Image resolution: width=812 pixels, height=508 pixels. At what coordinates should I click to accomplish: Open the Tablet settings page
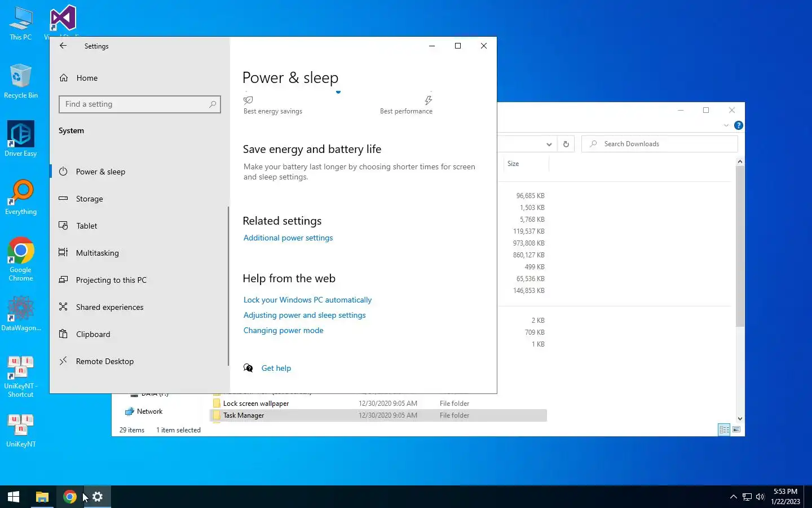(x=139, y=226)
